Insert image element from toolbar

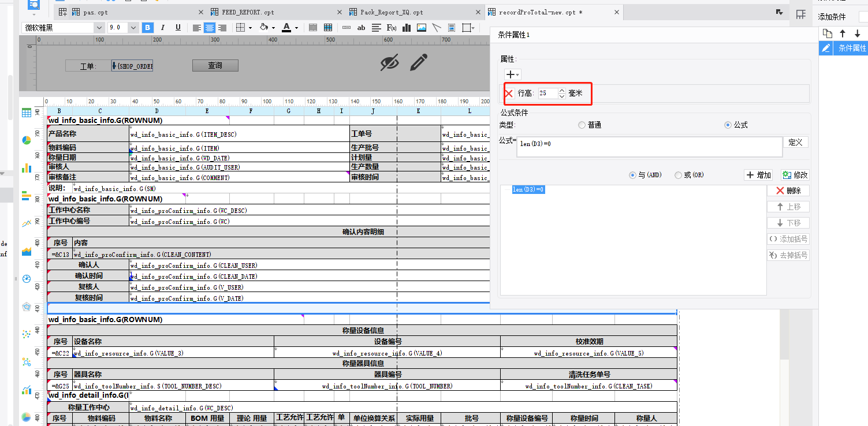tap(422, 28)
